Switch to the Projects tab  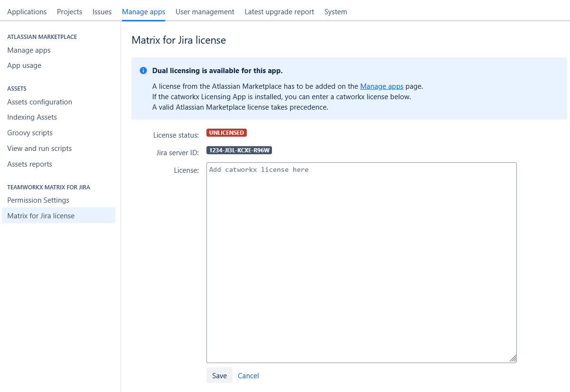[69, 12]
